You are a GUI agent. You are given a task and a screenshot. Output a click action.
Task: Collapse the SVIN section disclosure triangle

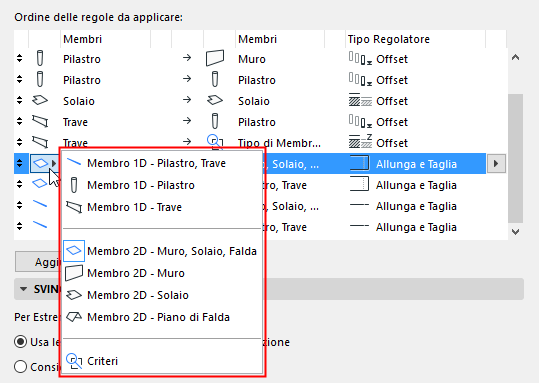coord(23,289)
